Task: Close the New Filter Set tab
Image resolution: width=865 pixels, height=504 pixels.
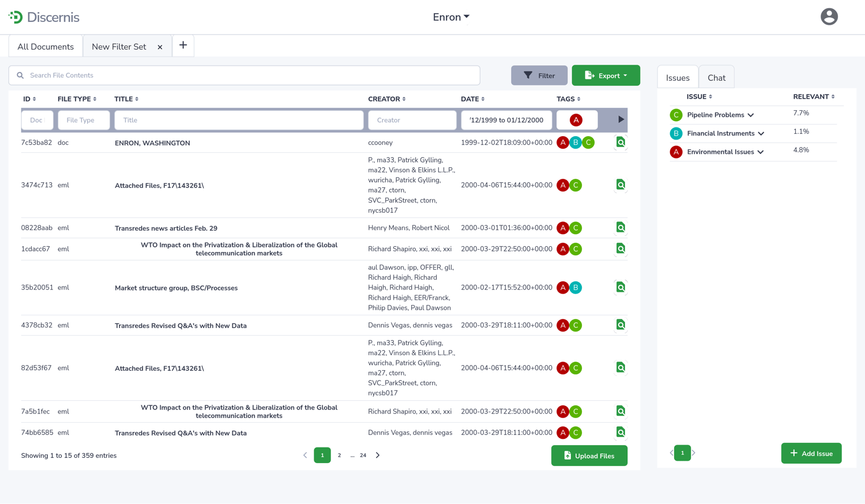Action: (160, 47)
